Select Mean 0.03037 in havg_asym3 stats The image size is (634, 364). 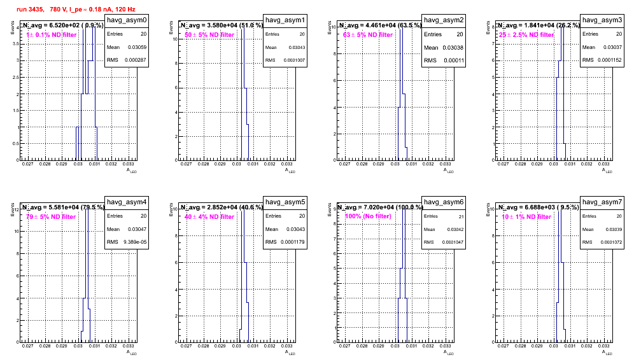(x=602, y=47)
